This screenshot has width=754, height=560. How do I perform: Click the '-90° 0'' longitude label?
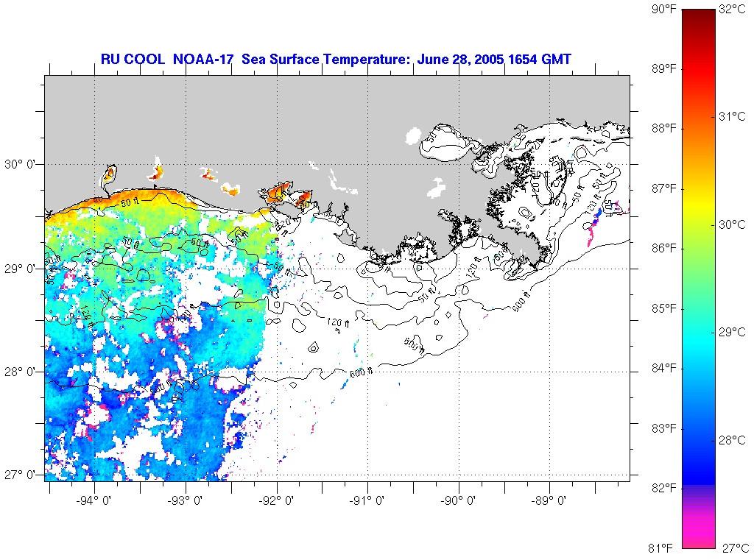click(x=459, y=501)
